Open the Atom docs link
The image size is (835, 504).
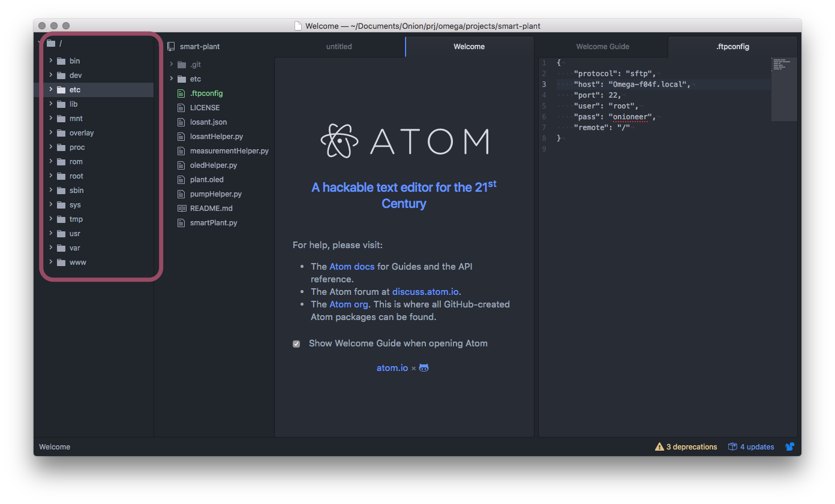[352, 267]
